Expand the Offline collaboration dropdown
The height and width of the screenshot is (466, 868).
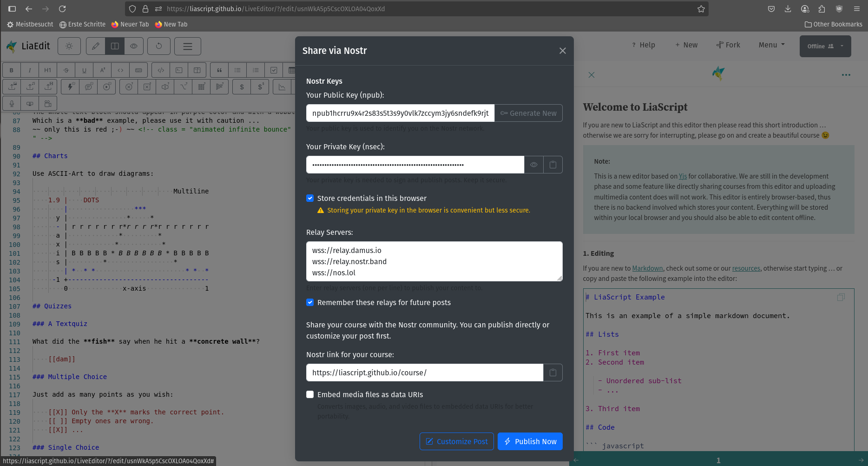click(825, 46)
